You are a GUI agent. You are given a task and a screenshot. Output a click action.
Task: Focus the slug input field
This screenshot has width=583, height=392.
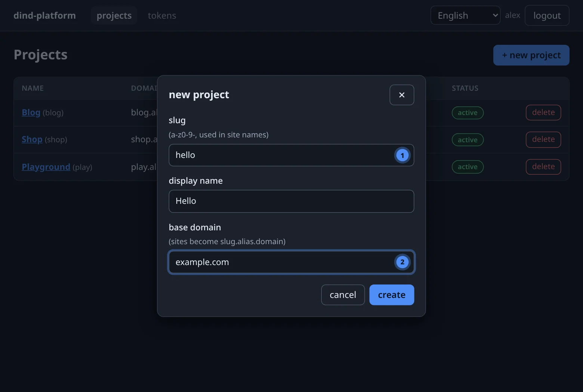click(x=291, y=155)
